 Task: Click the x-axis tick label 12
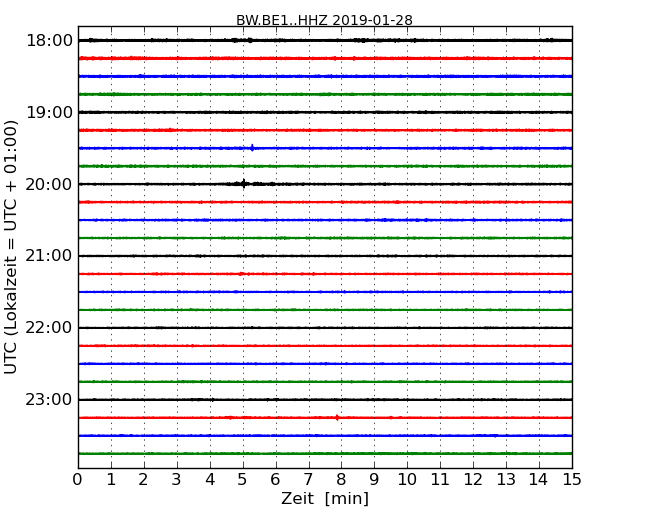coord(473,479)
